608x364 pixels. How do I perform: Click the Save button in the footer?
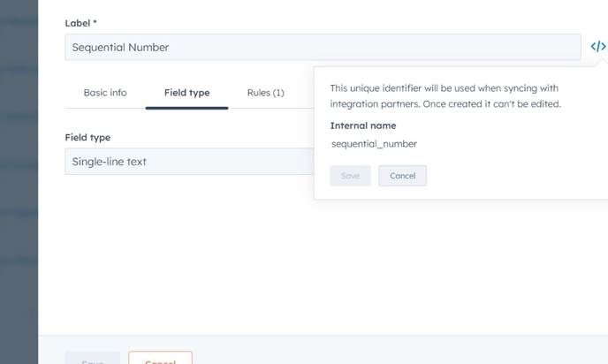[x=92, y=360]
